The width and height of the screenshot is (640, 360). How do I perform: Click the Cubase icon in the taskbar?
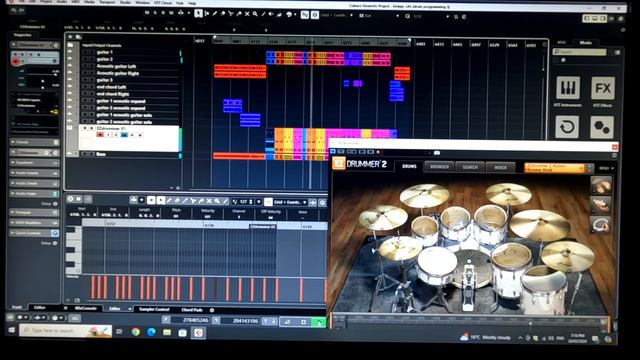tap(198, 333)
